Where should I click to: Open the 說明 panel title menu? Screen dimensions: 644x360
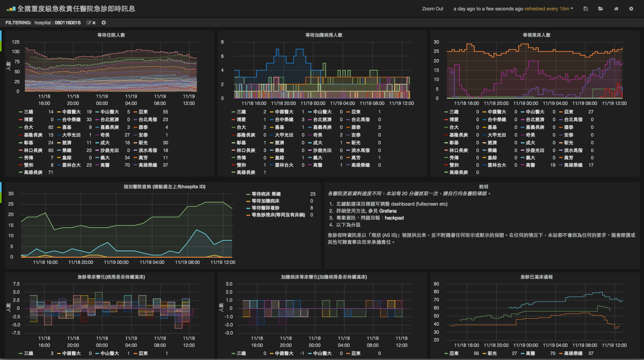tap(483, 187)
